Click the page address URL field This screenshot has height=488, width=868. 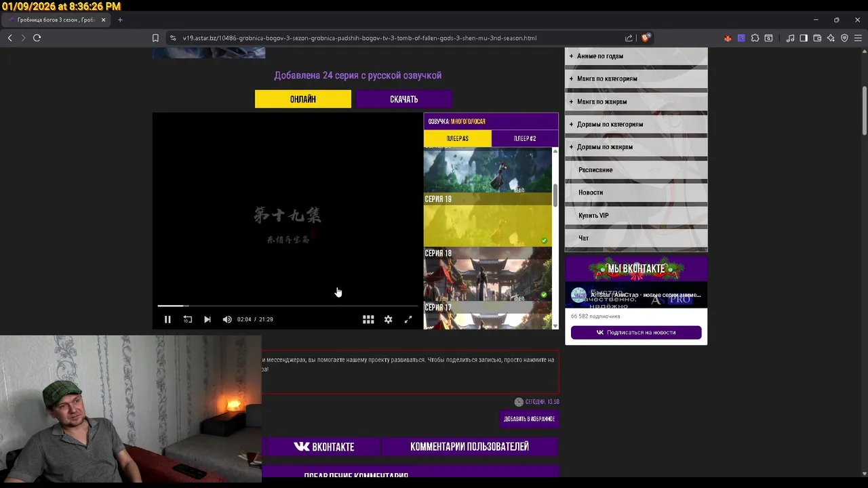click(359, 38)
